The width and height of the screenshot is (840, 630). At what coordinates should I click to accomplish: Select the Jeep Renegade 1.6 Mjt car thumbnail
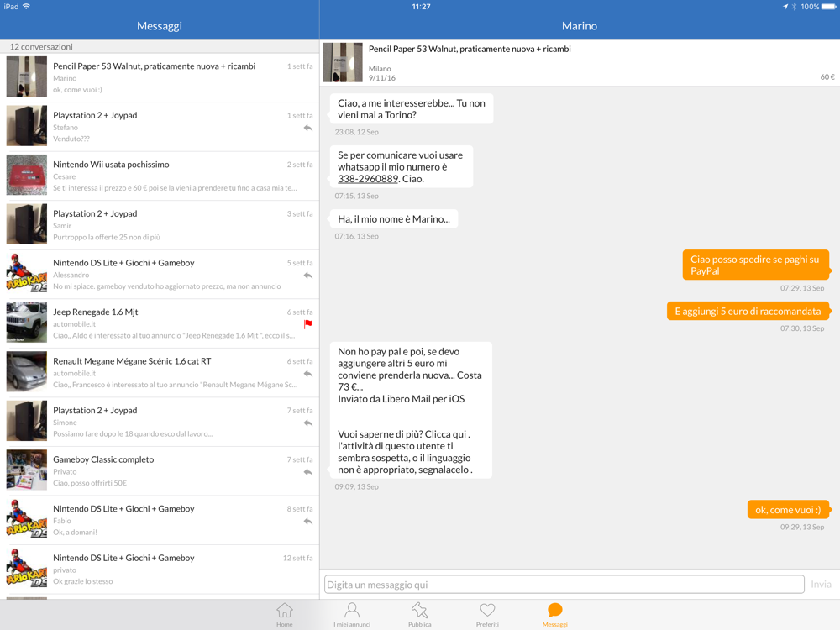pos(26,322)
